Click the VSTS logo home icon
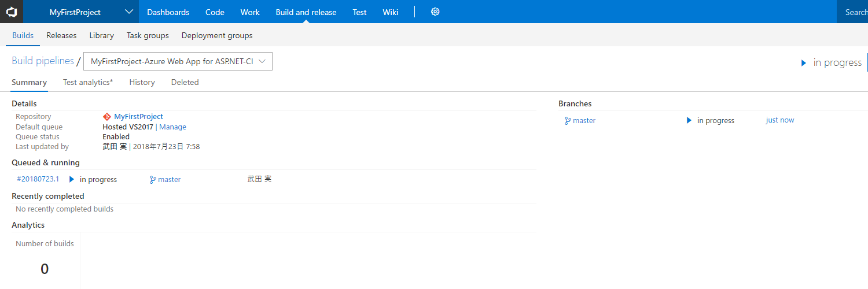The width and height of the screenshot is (868, 289). click(x=12, y=12)
